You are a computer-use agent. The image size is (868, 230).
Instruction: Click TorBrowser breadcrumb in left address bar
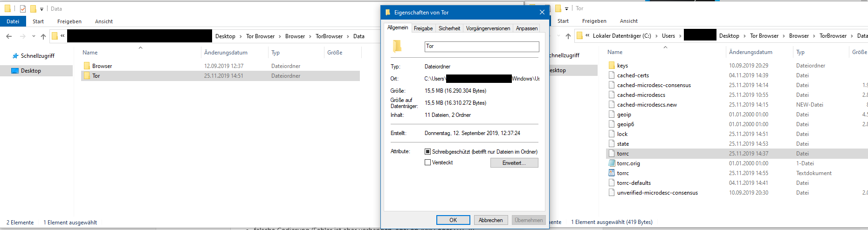(329, 36)
